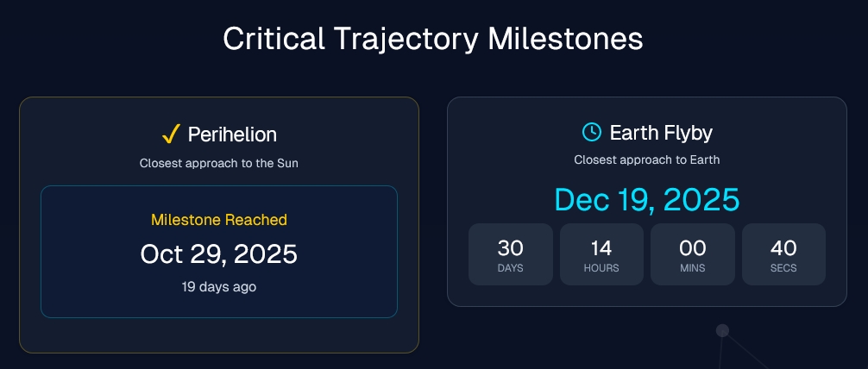Select the "Closest approach to the Sun" subtitle
Image resolution: width=868 pixels, height=369 pixels.
(x=219, y=163)
